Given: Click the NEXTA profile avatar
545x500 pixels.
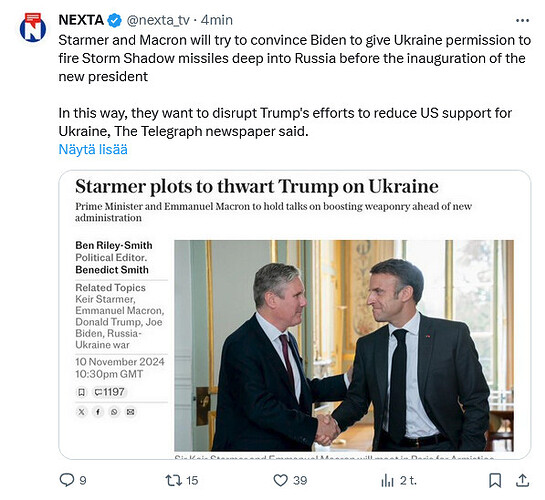Looking at the screenshot, I should tap(33, 28).
